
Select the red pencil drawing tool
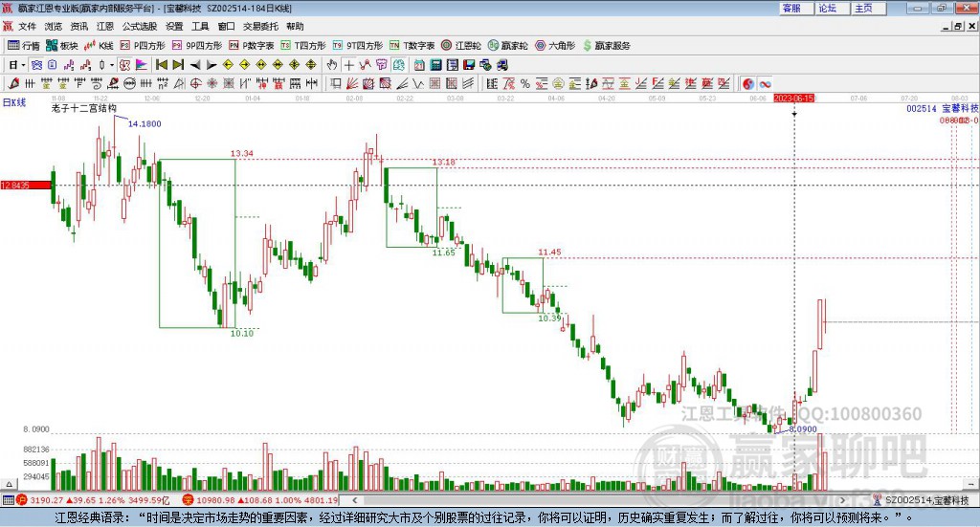13,83
